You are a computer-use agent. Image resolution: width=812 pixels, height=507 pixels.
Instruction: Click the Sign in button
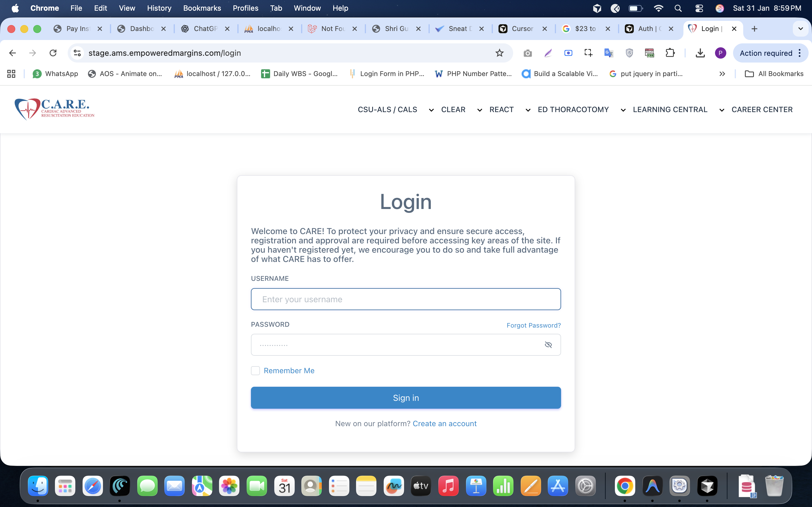coord(406,398)
